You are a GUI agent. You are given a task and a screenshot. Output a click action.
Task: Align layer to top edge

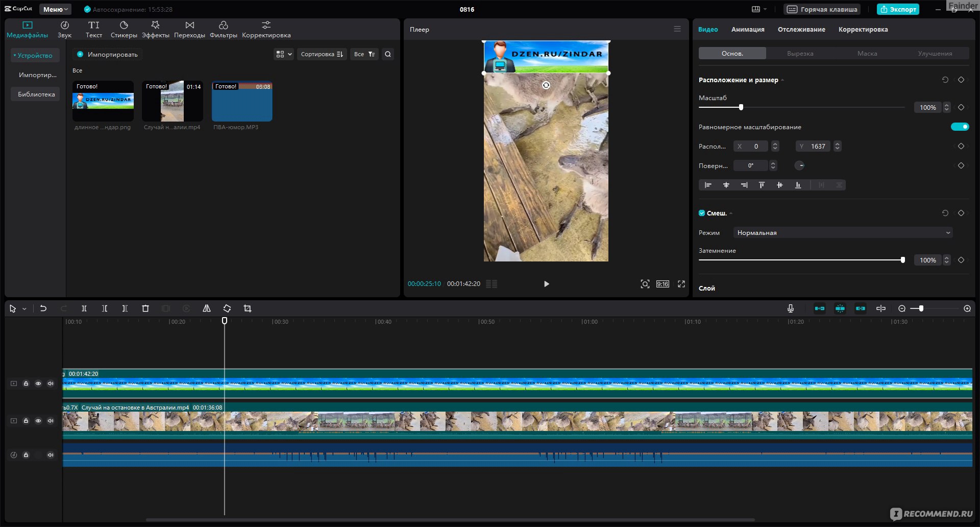tap(762, 185)
